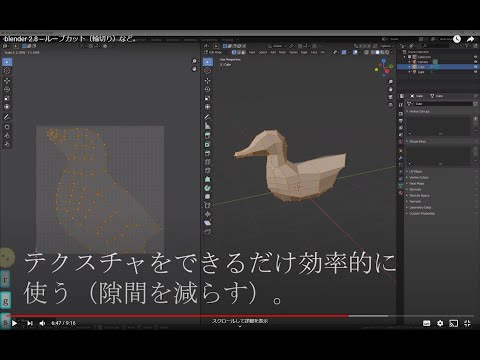
Task: Select the Move tool in UV editor
Action: click(7, 81)
